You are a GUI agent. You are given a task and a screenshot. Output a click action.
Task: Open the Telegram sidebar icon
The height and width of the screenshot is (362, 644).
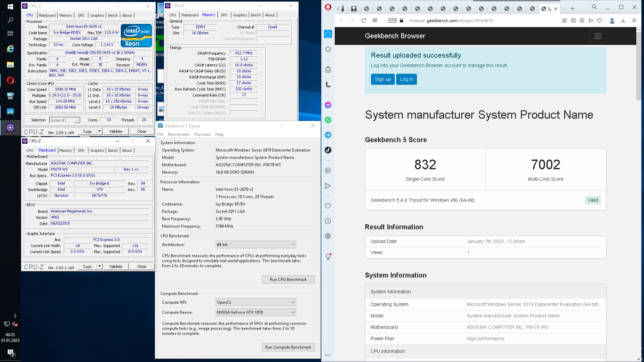tap(328, 135)
